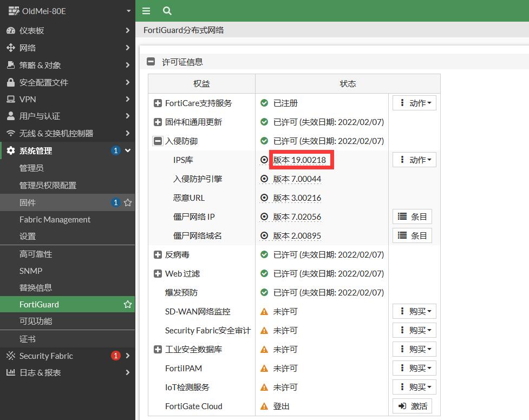Click the blue badge on 系统管理
Screen dimensions: 529x420
[116, 150]
